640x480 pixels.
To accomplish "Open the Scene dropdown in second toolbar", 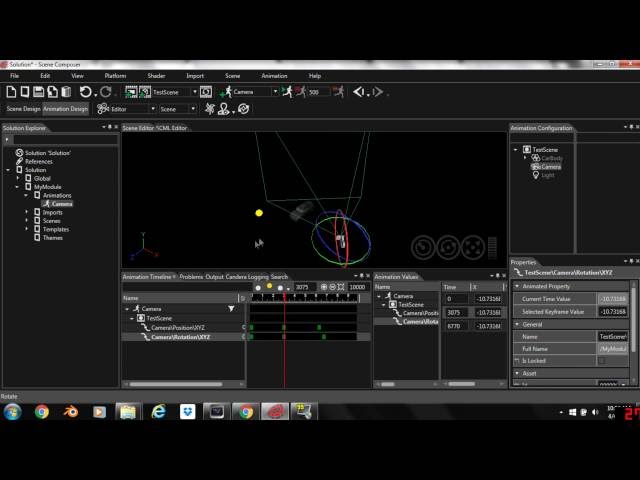I will (x=193, y=109).
